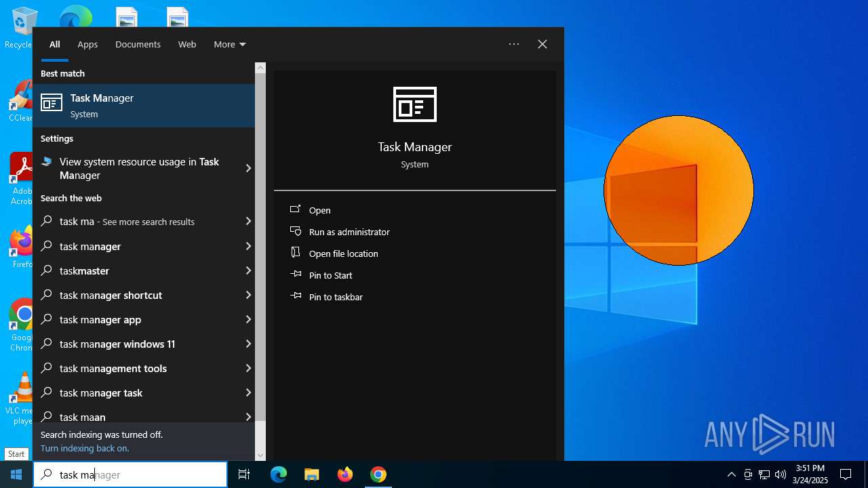Open File Explorer from taskbar
This screenshot has width=868, height=488.
(x=311, y=474)
